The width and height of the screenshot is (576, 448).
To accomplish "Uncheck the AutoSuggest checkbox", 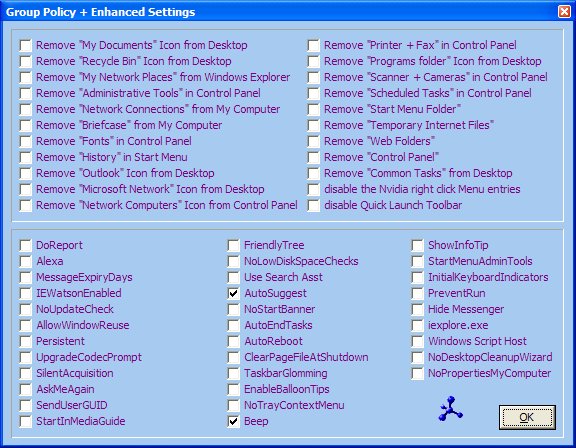I will pos(233,293).
